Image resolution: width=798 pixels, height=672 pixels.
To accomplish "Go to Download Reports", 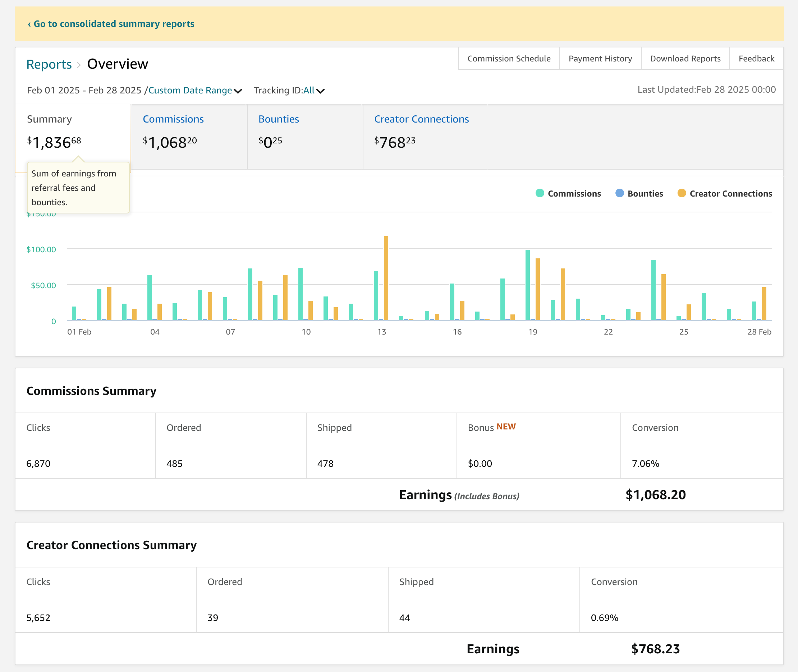I will point(685,59).
